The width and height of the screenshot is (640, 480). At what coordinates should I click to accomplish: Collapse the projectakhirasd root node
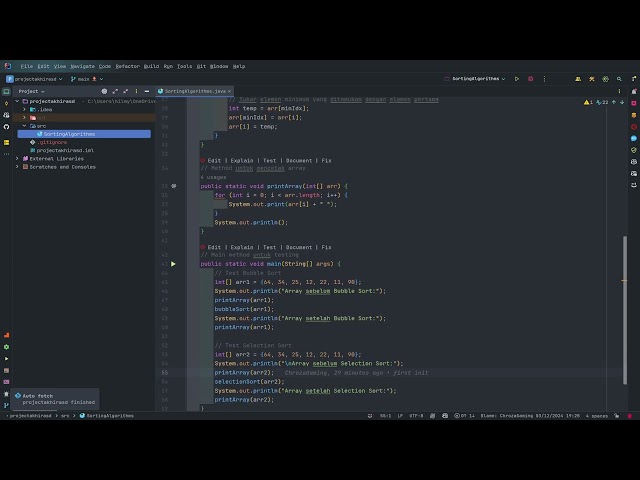pyautogui.click(x=17, y=101)
